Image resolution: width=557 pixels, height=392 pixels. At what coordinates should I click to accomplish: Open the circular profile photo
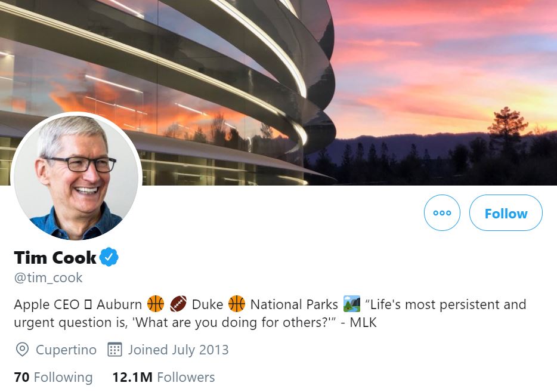tap(76, 177)
